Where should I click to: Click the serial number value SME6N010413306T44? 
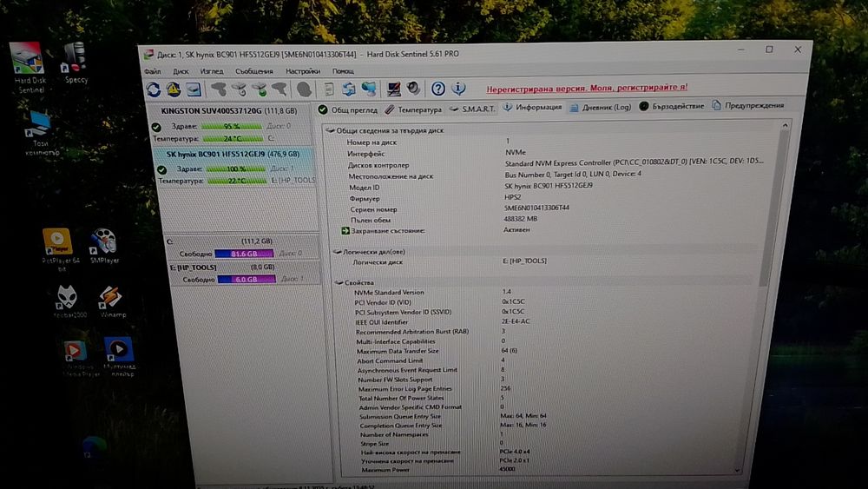(536, 208)
